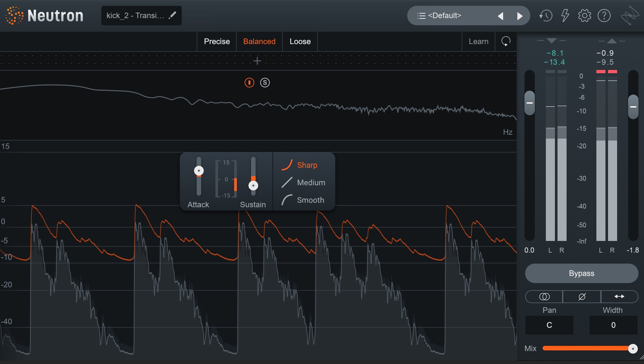Click the Learn button
The image size is (644, 364).
click(x=478, y=41)
